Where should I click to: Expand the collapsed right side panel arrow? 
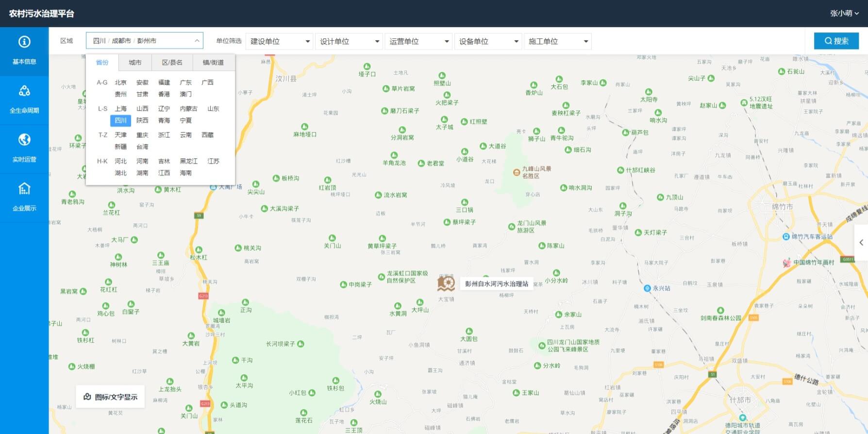click(861, 242)
